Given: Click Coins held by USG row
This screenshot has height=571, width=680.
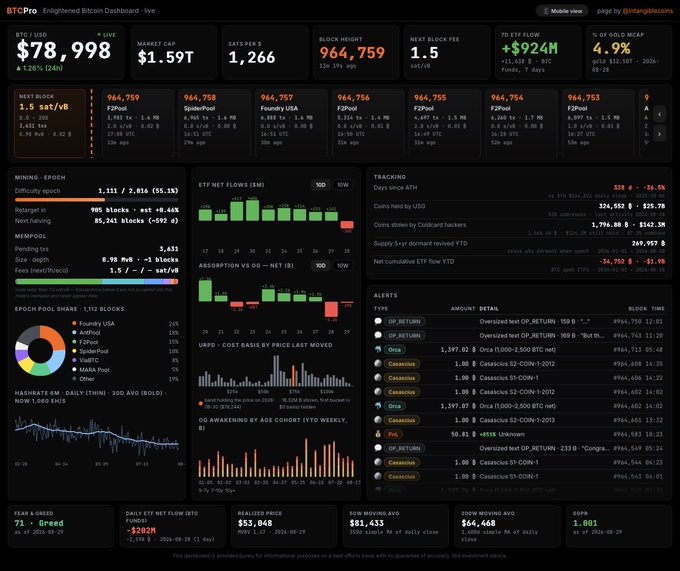Looking at the screenshot, I should coord(519,210).
